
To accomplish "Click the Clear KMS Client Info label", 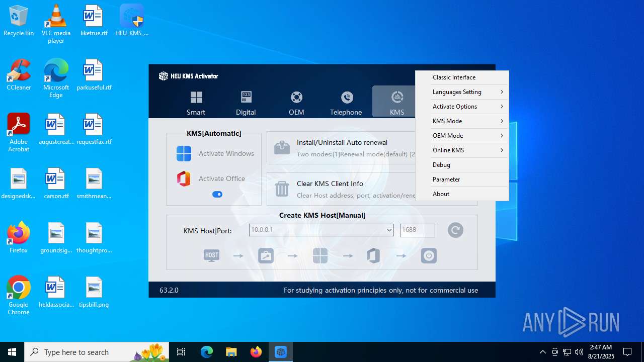I will (330, 184).
